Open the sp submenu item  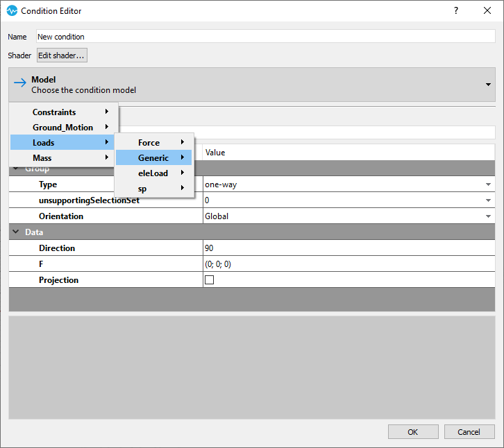click(x=153, y=189)
